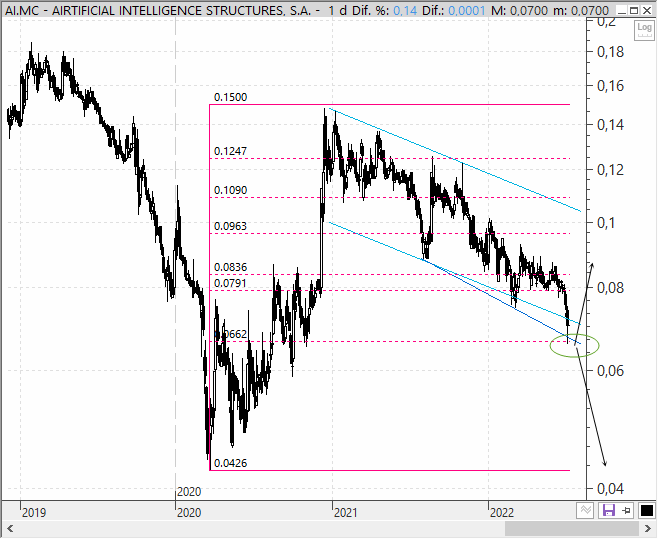Viewport: 658px width, 539px height.
Task: Click the 0.1500 Fibonacci level label
Action: (x=230, y=97)
